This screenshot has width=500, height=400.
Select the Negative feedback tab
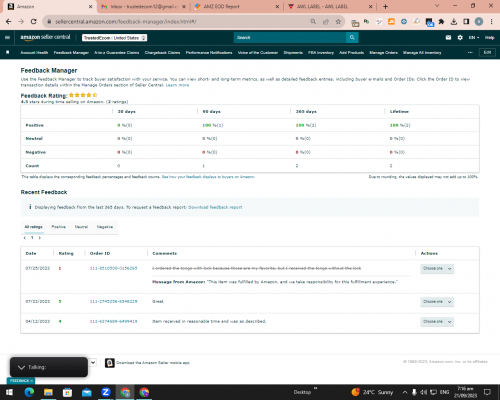coord(105,227)
